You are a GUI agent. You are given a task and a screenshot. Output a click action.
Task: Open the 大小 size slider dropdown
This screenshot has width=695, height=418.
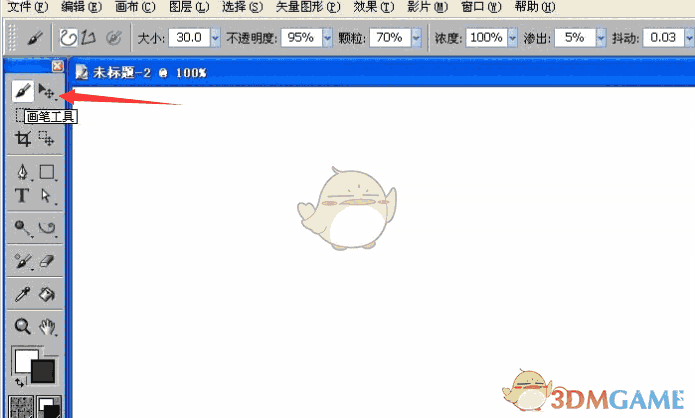[x=215, y=38]
